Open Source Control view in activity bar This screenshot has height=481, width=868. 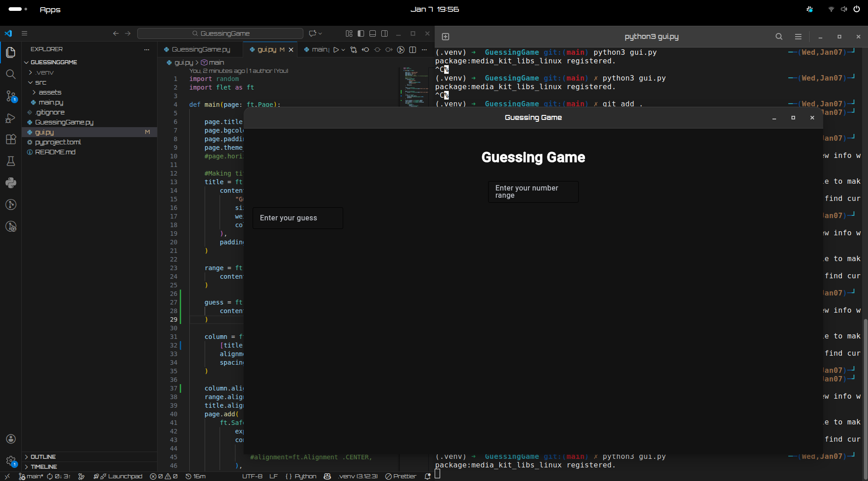pos(11,96)
